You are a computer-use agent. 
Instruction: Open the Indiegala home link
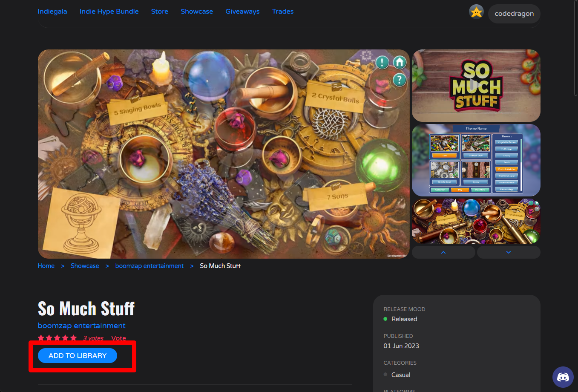[52, 12]
